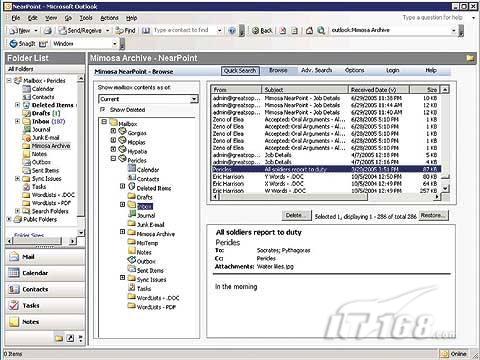The width and height of the screenshot is (480, 360).
Task: Click the Shortcuts icon at navigation pane bottom
Action: coord(70,338)
